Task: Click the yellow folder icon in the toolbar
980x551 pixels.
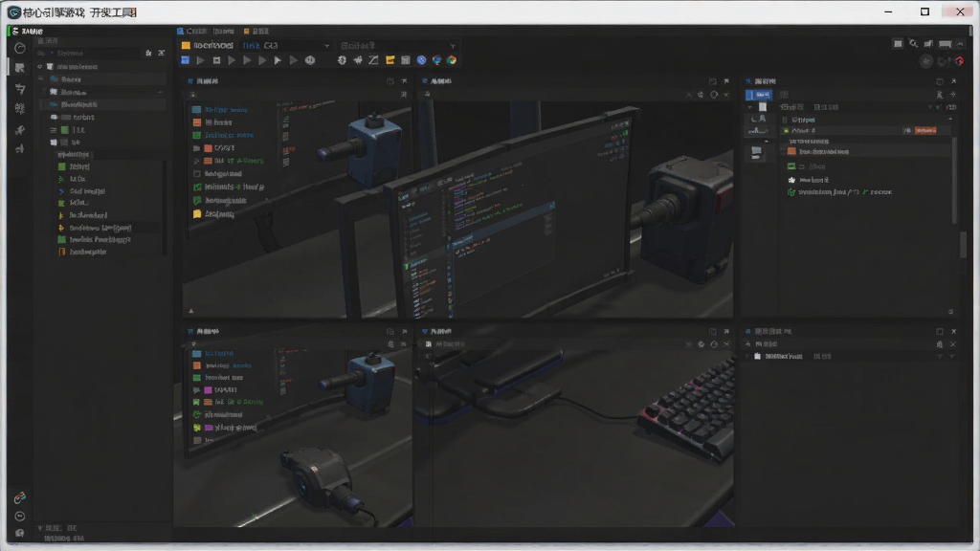Action: [390, 60]
